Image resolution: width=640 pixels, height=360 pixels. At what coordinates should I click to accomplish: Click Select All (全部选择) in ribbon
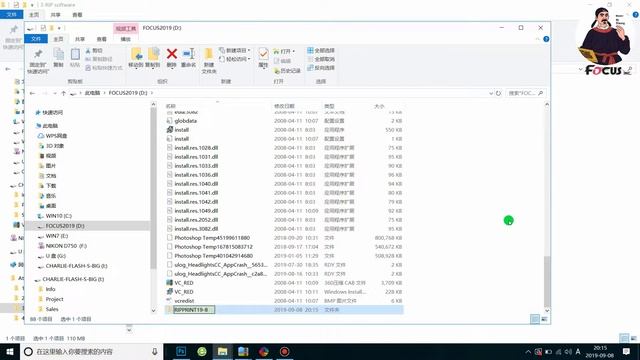[321, 51]
